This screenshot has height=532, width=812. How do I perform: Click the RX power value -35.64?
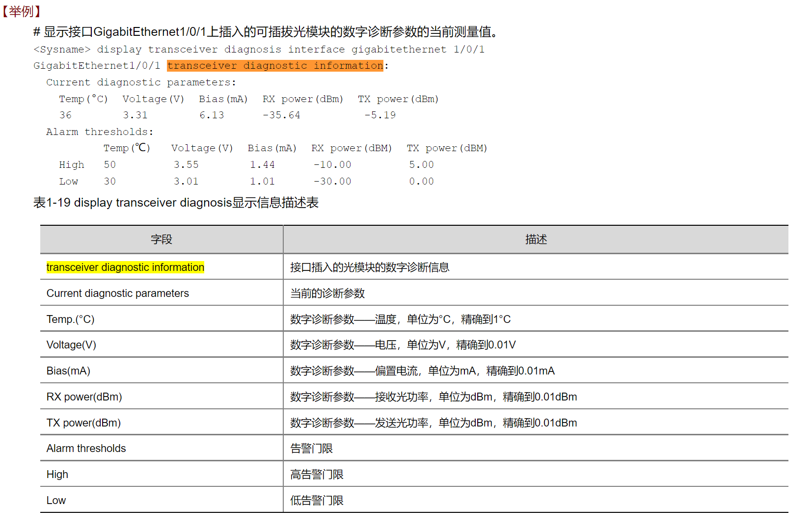[281, 115]
